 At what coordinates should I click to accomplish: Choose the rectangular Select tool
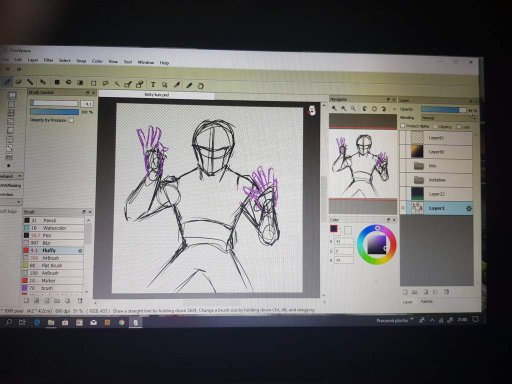(93, 83)
